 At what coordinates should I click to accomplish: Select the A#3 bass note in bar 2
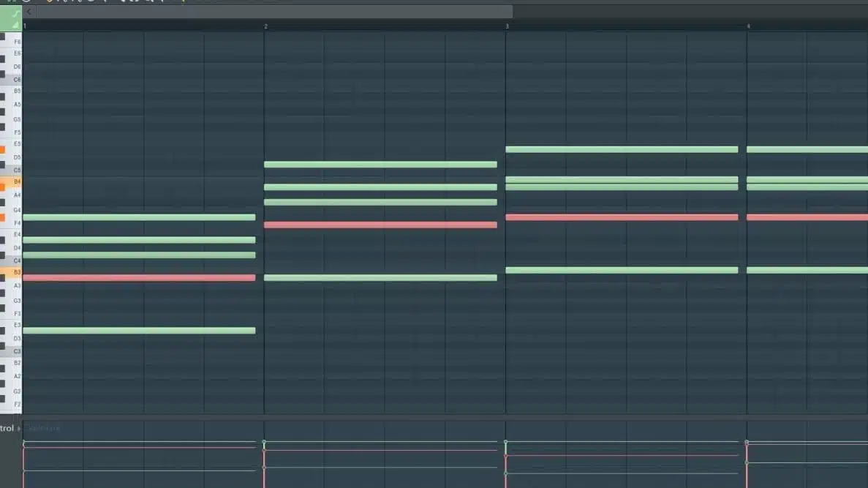coord(380,277)
